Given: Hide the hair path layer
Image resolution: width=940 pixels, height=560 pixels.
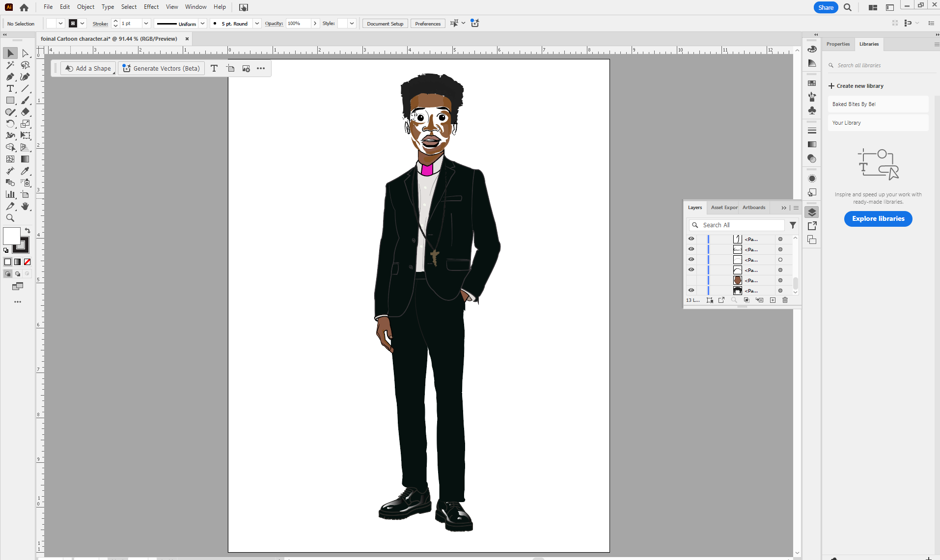Looking at the screenshot, I should point(691,290).
